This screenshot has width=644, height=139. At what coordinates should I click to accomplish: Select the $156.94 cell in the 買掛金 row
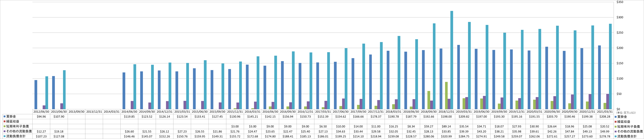(x=288, y=117)
